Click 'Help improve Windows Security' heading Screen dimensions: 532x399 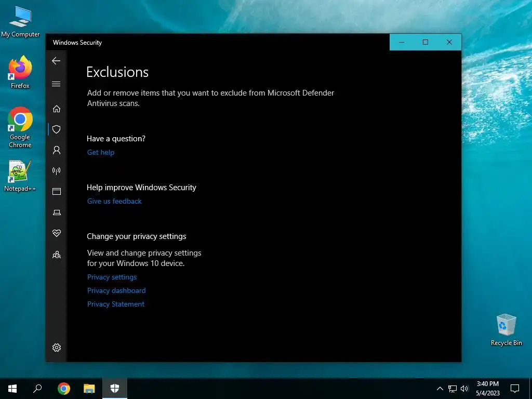[141, 188]
